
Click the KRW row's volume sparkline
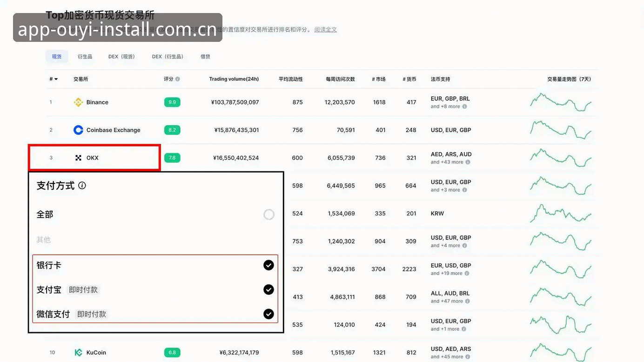[x=561, y=214]
